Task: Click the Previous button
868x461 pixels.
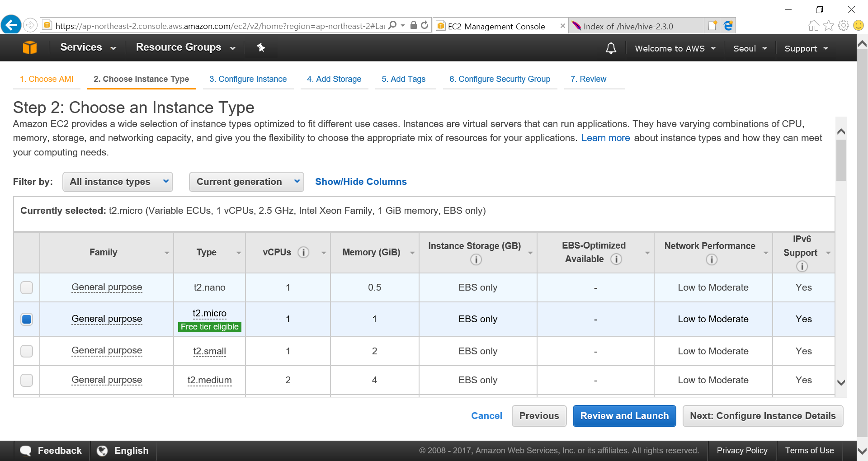Action: [x=539, y=416]
